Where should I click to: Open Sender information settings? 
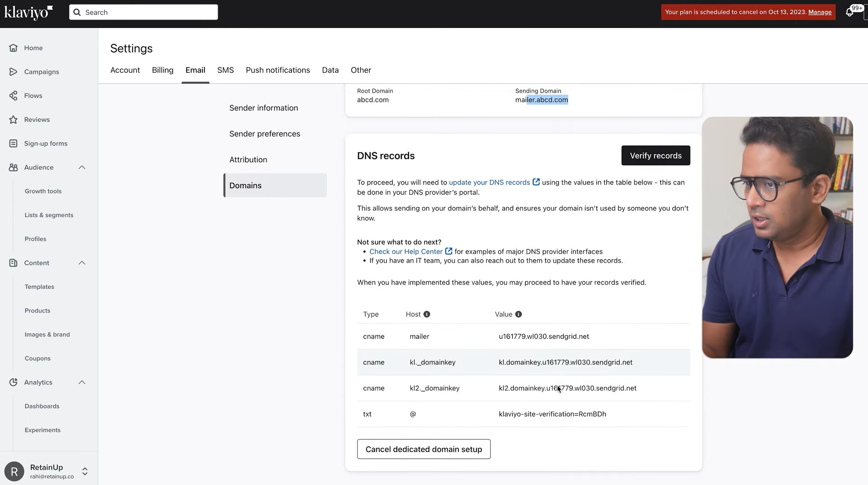tap(264, 108)
